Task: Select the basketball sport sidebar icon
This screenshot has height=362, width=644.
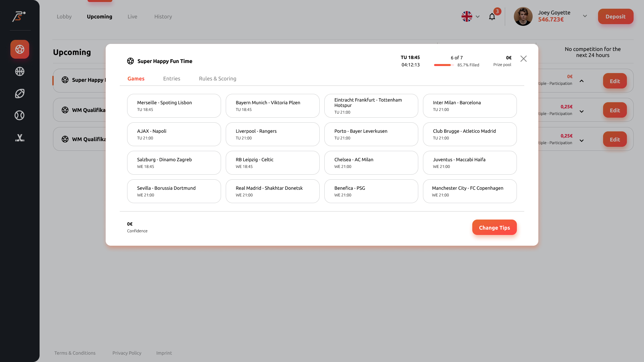Action: click(20, 71)
